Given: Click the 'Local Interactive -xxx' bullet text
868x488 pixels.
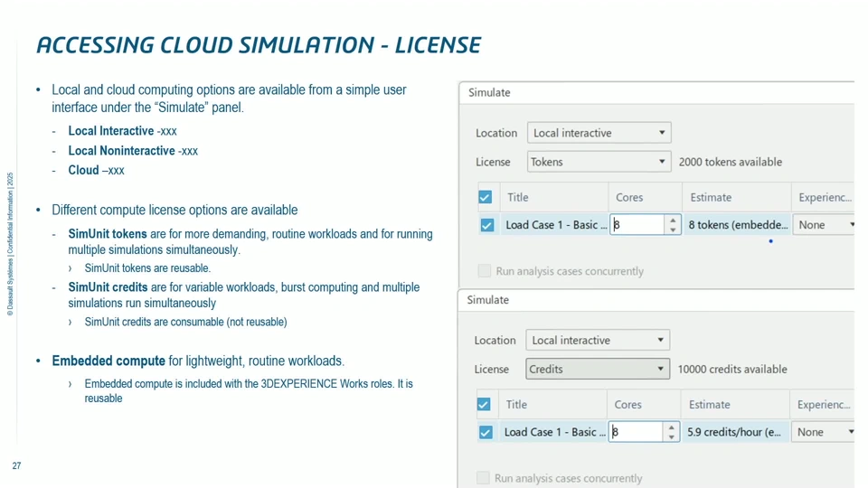Looking at the screenshot, I should [122, 130].
